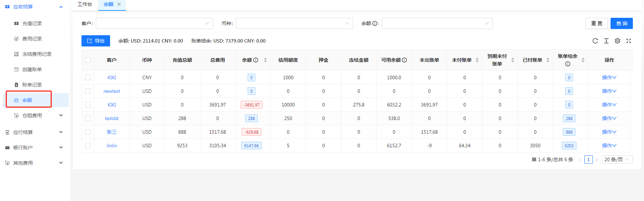Click the red -3691.97 balance tag
The height and width of the screenshot is (201, 644).
pyautogui.click(x=251, y=105)
